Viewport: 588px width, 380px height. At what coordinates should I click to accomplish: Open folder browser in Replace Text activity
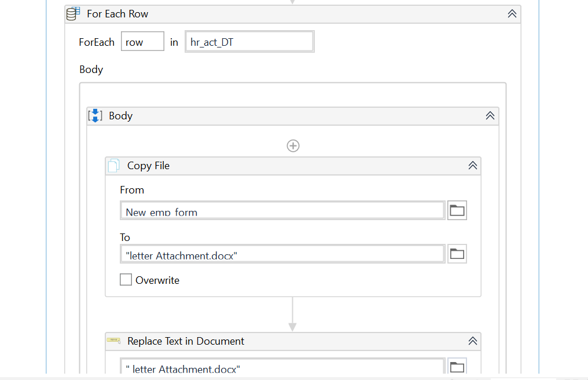(x=457, y=366)
